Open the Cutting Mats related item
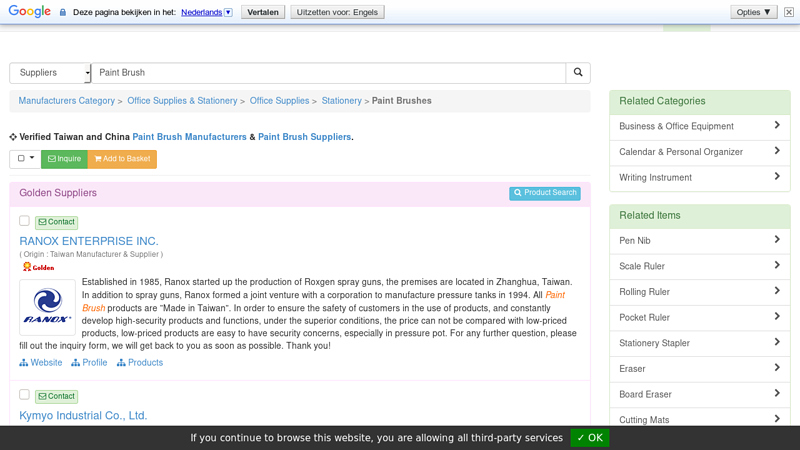The image size is (800, 450). click(x=699, y=419)
